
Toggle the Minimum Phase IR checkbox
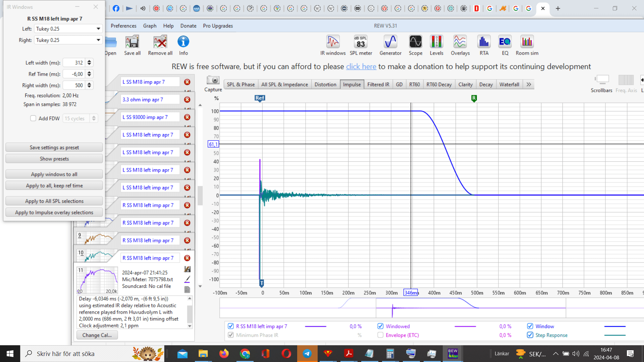[231, 335]
